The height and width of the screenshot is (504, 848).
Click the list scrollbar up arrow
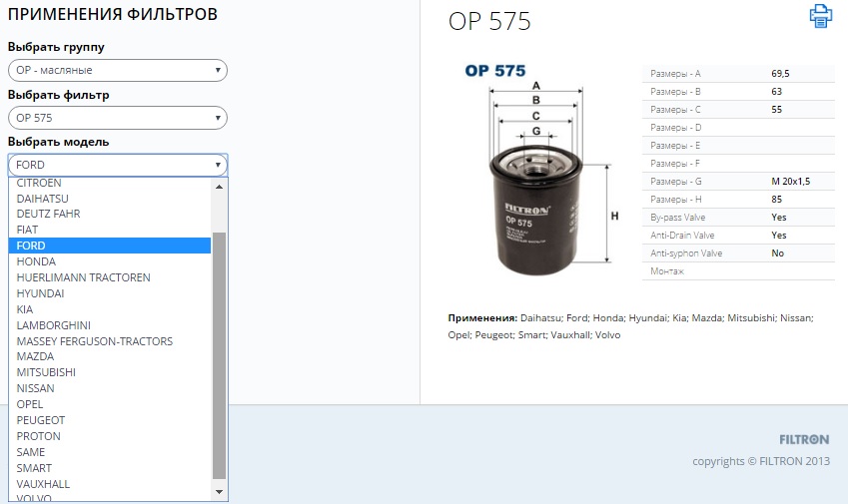[219, 187]
